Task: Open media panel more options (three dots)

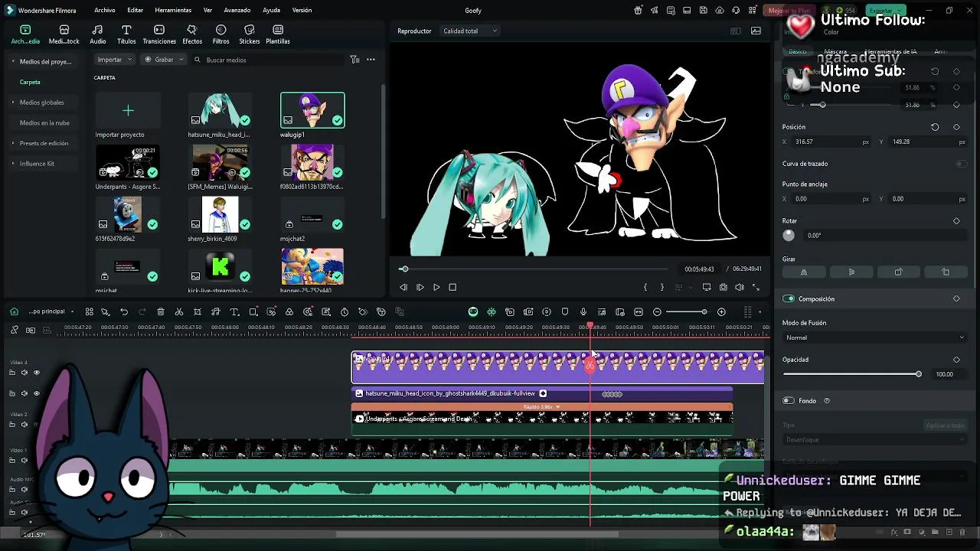Action: coord(371,60)
